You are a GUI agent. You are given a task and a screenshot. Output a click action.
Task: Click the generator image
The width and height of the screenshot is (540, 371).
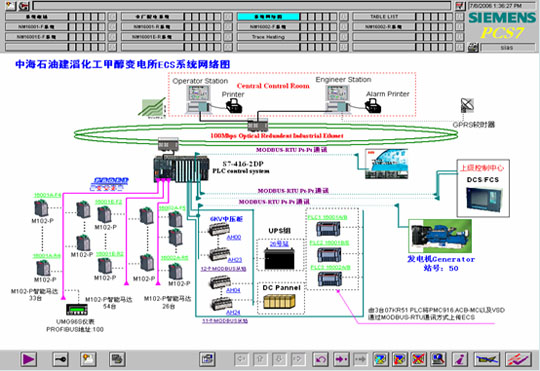[440, 236]
